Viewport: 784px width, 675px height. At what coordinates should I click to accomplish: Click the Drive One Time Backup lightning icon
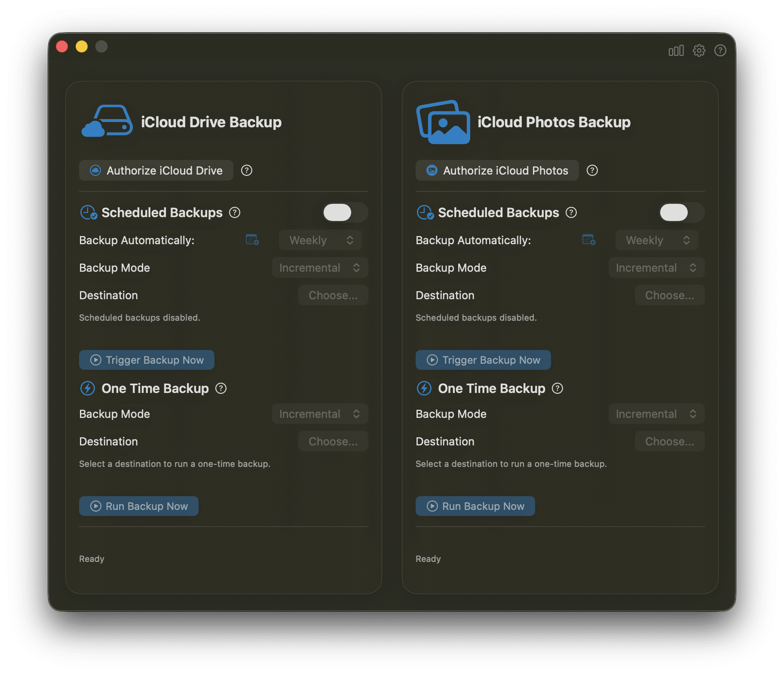point(88,388)
